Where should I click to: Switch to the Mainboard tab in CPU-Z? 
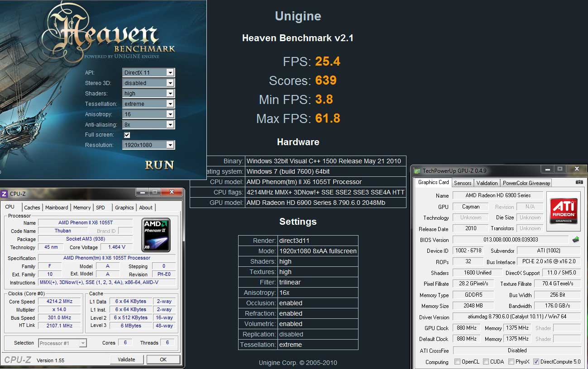click(57, 208)
